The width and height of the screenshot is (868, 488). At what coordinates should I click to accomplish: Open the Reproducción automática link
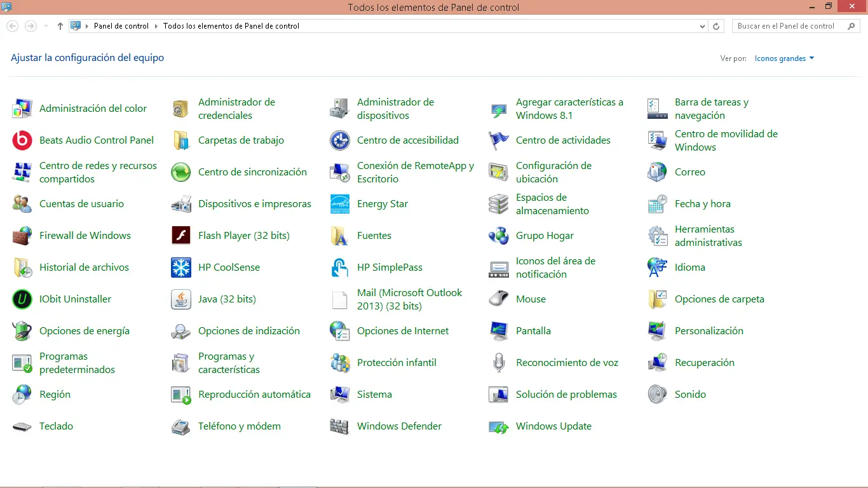coord(254,395)
